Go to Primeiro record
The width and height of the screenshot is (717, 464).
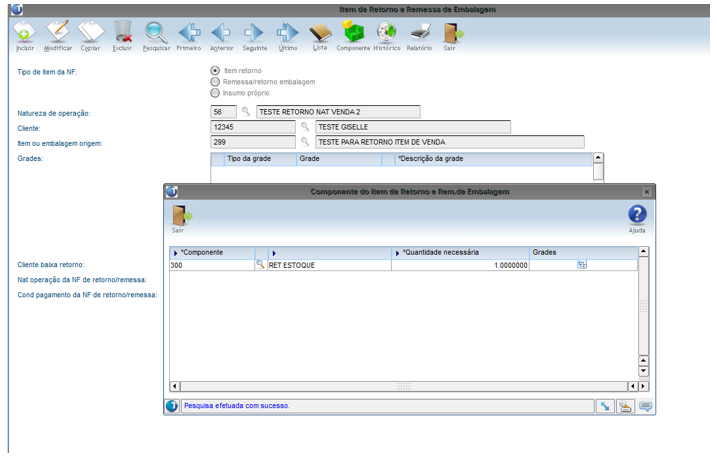pyautogui.click(x=189, y=32)
